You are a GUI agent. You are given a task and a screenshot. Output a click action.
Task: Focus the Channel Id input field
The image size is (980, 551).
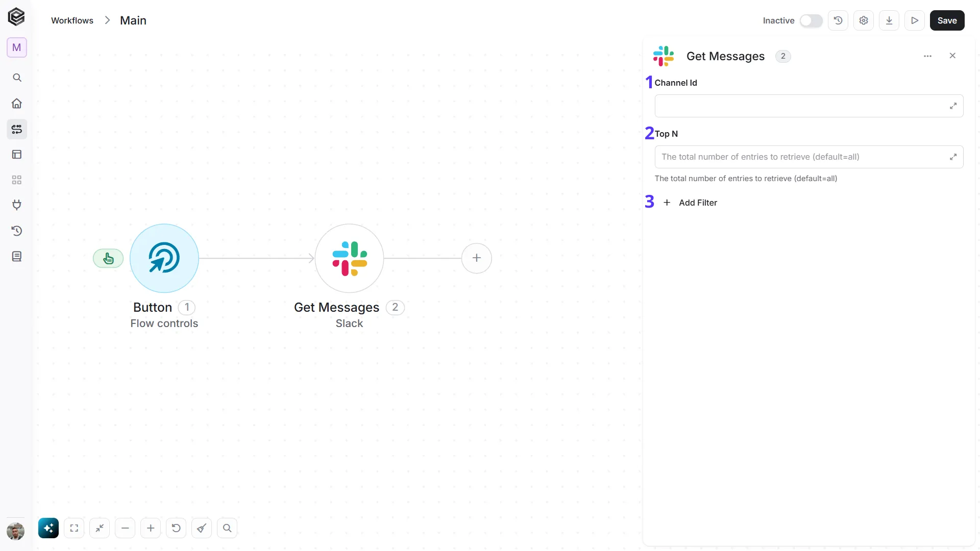tap(809, 106)
